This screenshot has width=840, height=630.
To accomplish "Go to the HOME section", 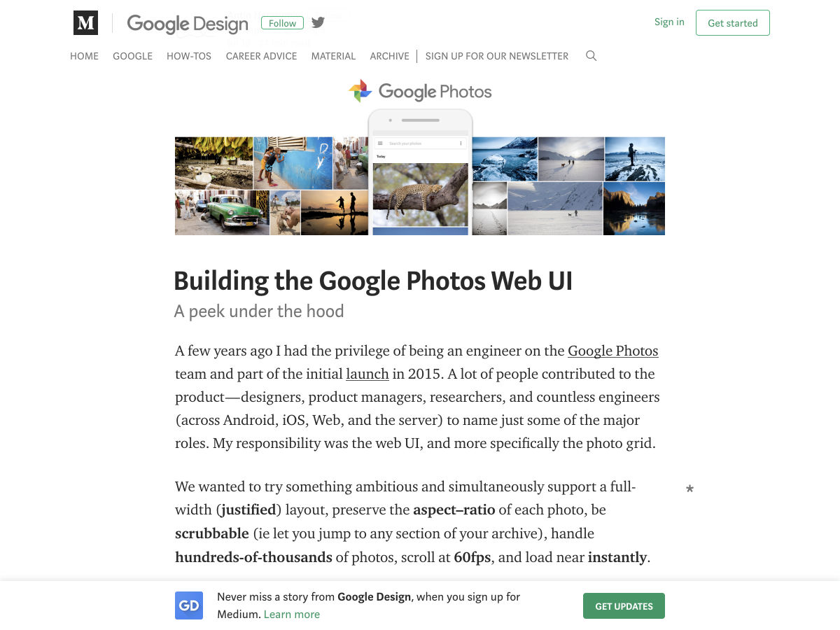I will click(84, 56).
